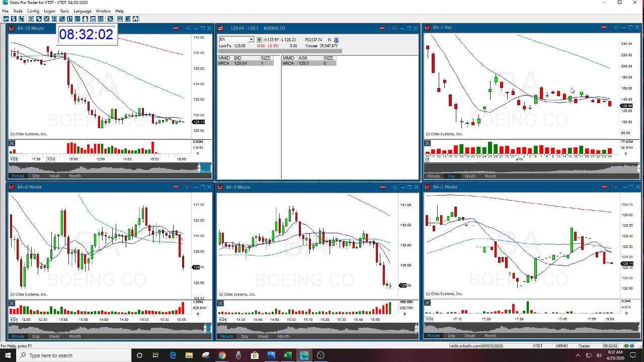
Task: Click the Level 2 window title icon
Action: pos(220,28)
